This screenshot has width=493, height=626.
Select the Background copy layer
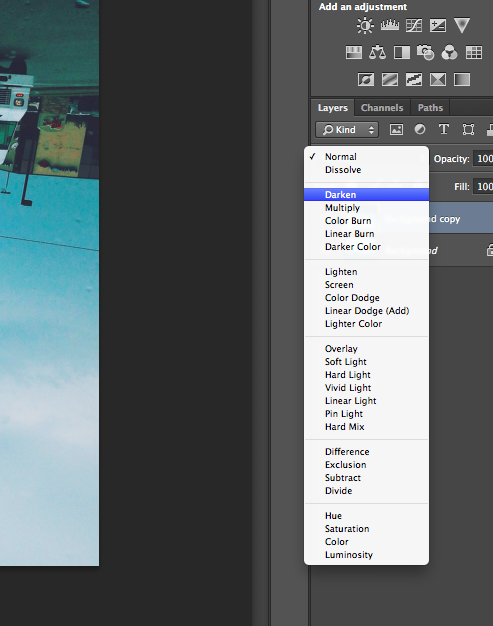(461, 219)
